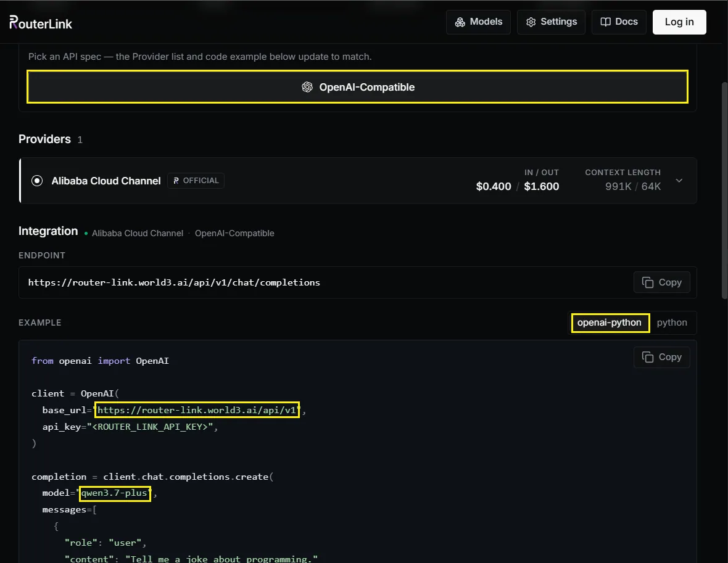The image size is (728, 563).
Task: Click the Models text label in header
Action: pos(486,22)
